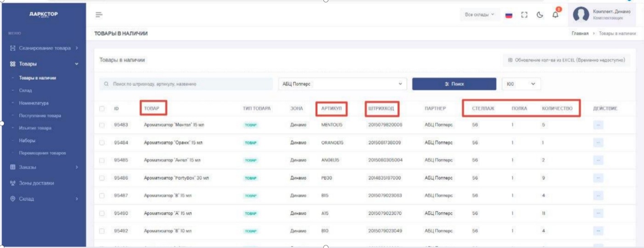The image size is (644, 248).
Task: Click product name Ароматизатор "PartyBox" 30 мл
Action: click(x=177, y=178)
